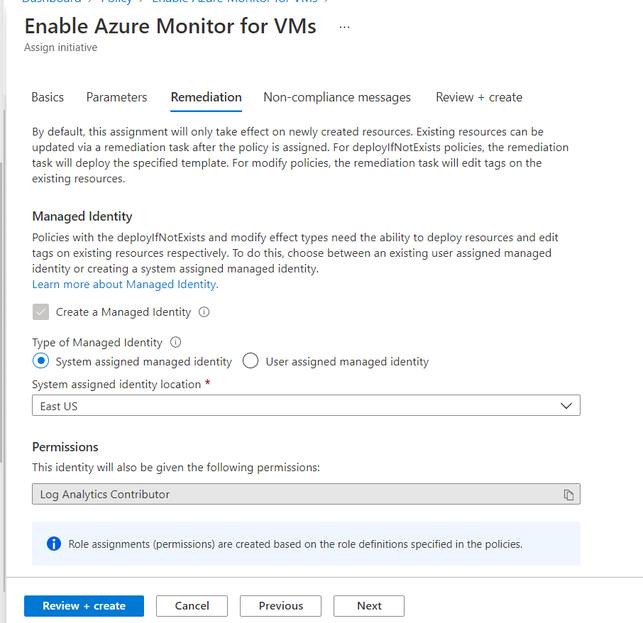Image resolution: width=643 pixels, height=623 pixels.
Task: Go to the Review + create tab
Action: pyautogui.click(x=479, y=97)
